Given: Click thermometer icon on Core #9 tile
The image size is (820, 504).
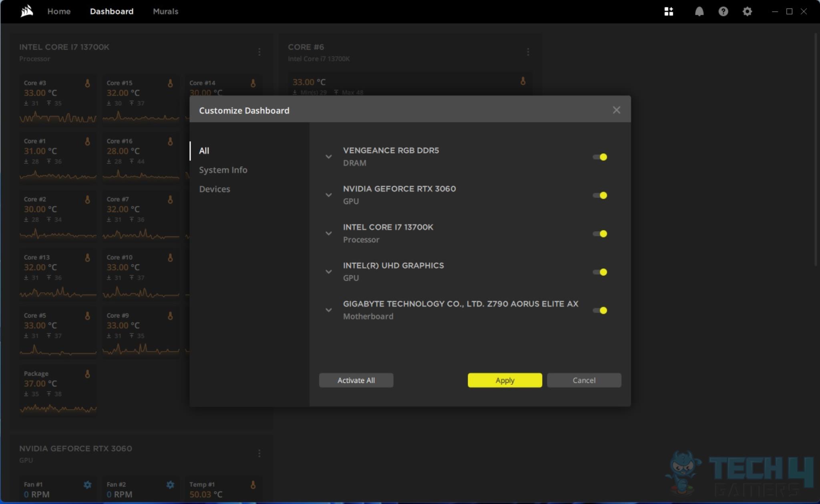Looking at the screenshot, I should coord(170,316).
